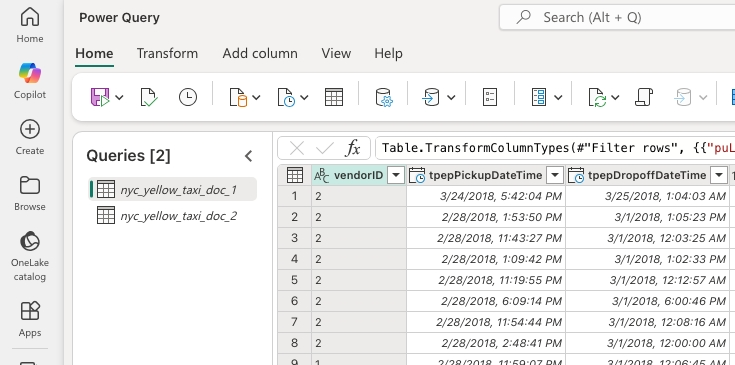Go to Home in left sidebar

coord(30,25)
